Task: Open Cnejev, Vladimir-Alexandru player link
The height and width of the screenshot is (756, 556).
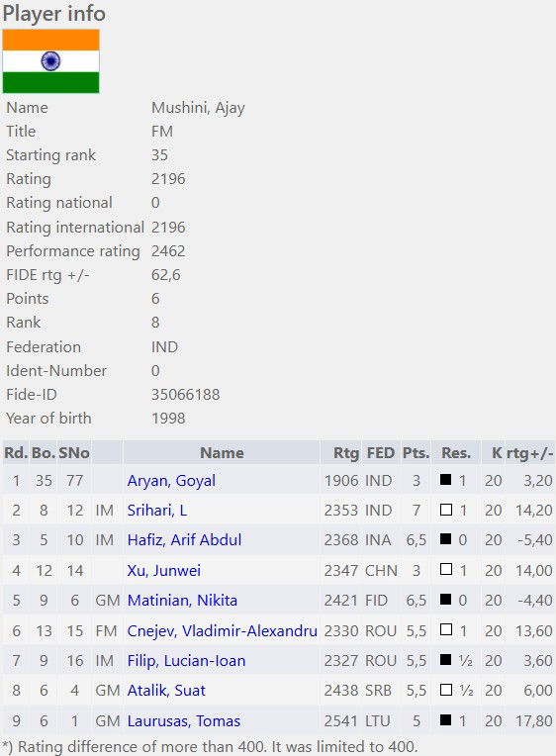Action: click(x=222, y=630)
